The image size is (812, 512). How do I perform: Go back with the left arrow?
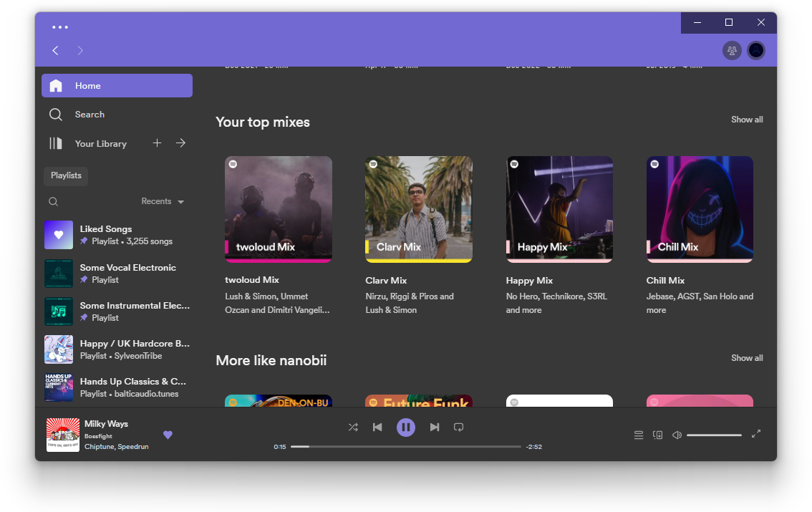[x=55, y=50]
